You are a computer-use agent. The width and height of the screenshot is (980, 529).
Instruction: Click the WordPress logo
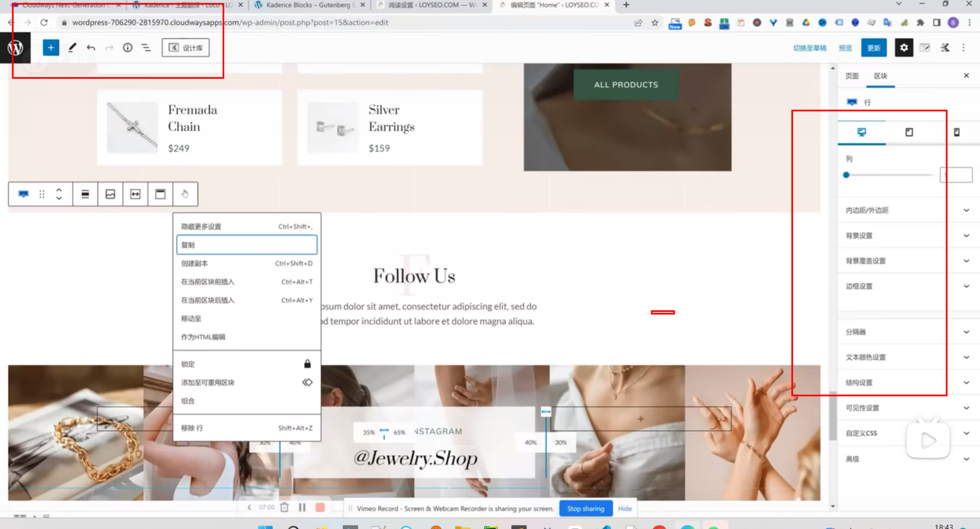(x=15, y=48)
